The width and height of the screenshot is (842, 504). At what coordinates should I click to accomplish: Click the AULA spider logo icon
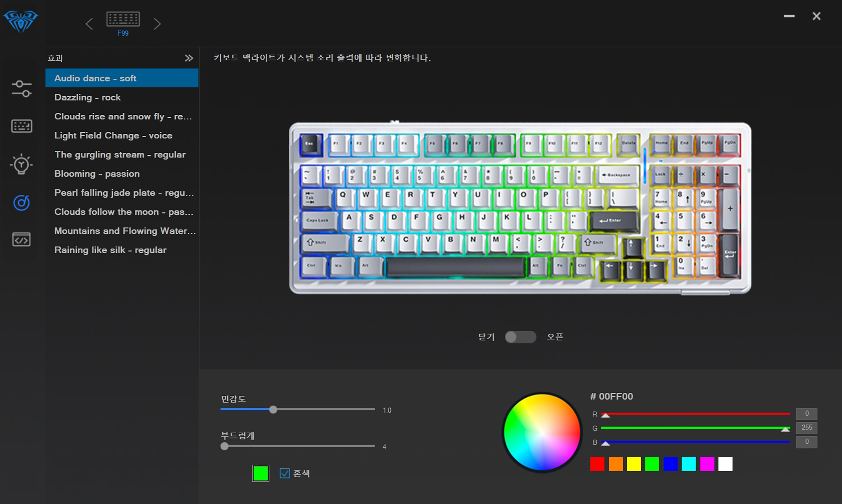[x=21, y=21]
